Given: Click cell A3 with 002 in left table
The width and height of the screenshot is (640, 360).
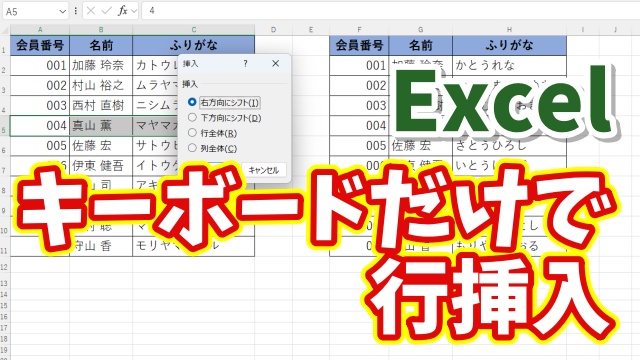Looking at the screenshot, I should [x=40, y=85].
